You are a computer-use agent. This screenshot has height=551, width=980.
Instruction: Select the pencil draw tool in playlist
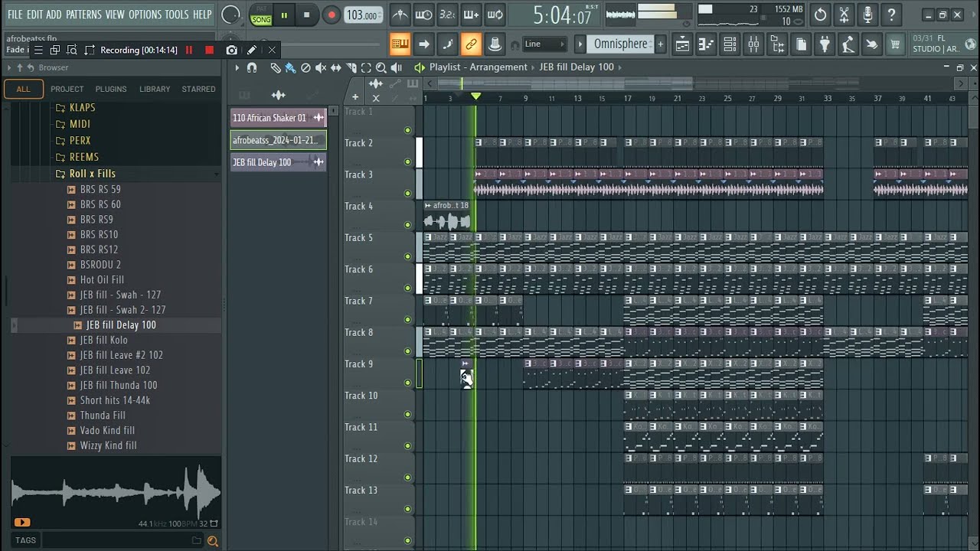point(275,67)
